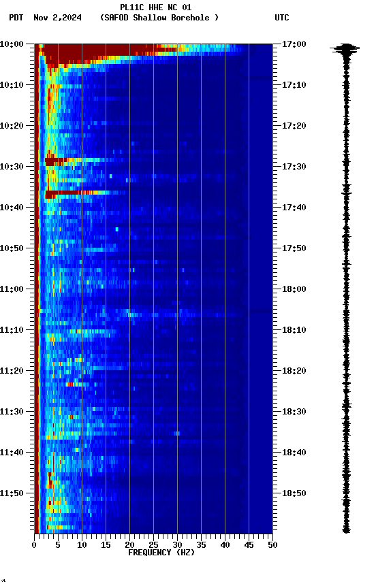Click the '45' frequency axis tick label
376x588 pixels.
[249, 546]
